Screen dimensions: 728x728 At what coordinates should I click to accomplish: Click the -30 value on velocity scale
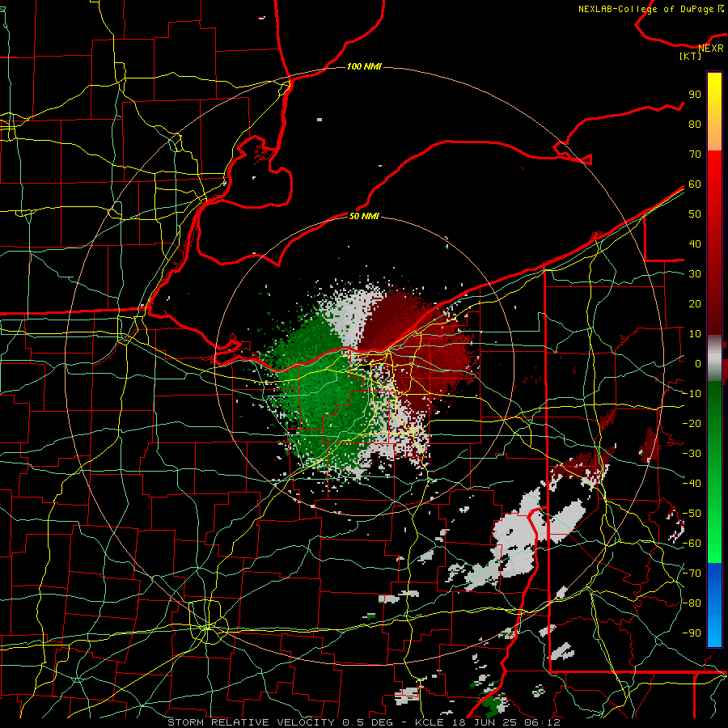pyautogui.click(x=692, y=454)
